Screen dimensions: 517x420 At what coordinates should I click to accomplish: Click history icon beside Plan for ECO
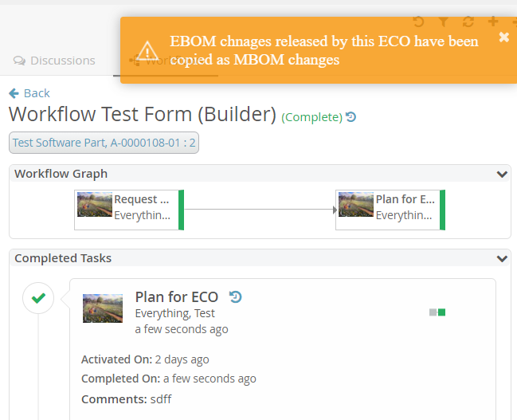pyautogui.click(x=235, y=297)
